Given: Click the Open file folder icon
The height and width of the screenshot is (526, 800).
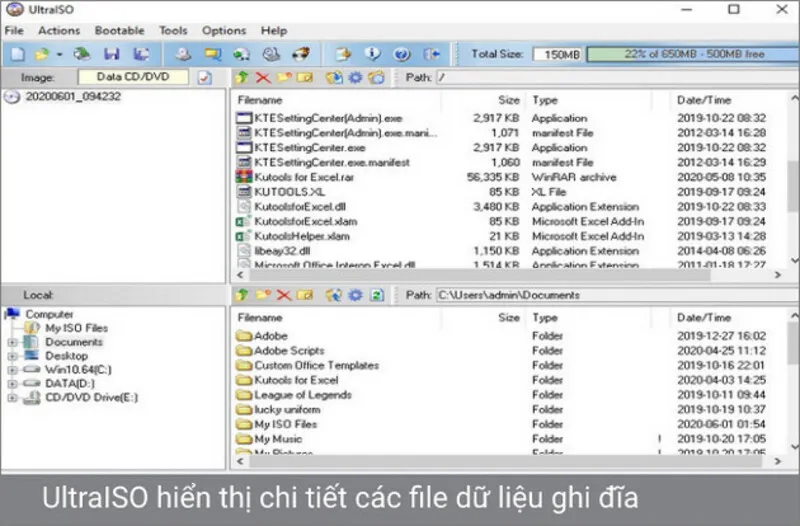Looking at the screenshot, I should (x=42, y=54).
